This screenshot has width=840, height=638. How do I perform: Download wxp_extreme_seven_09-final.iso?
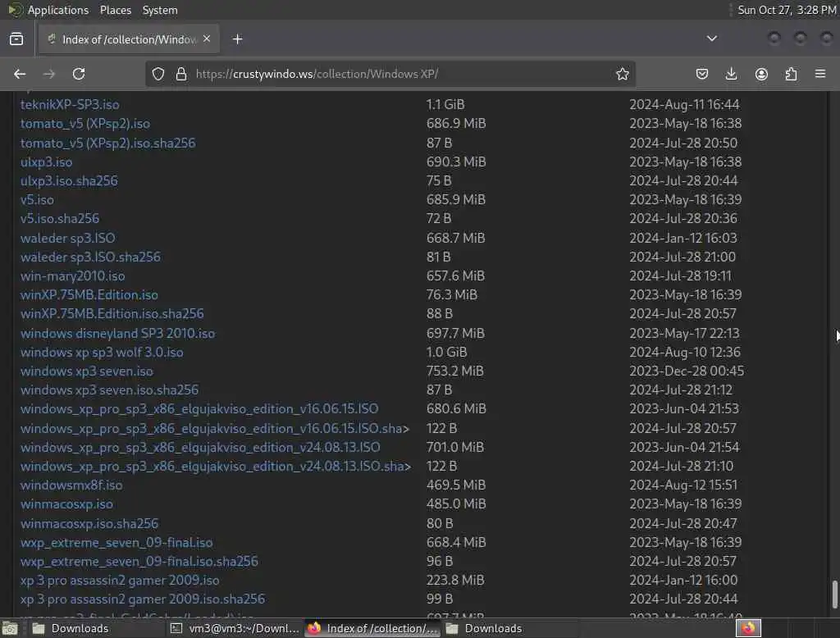pyautogui.click(x=116, y=543)
